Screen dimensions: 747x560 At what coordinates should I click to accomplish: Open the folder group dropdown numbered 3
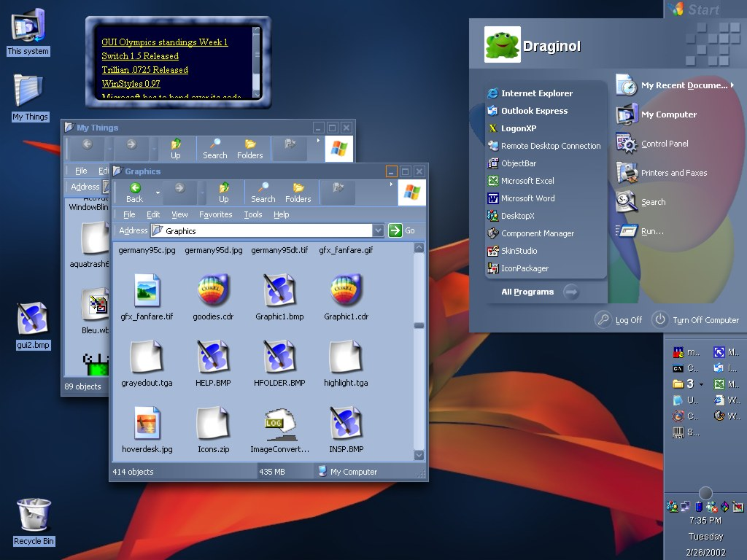point(701,384)
